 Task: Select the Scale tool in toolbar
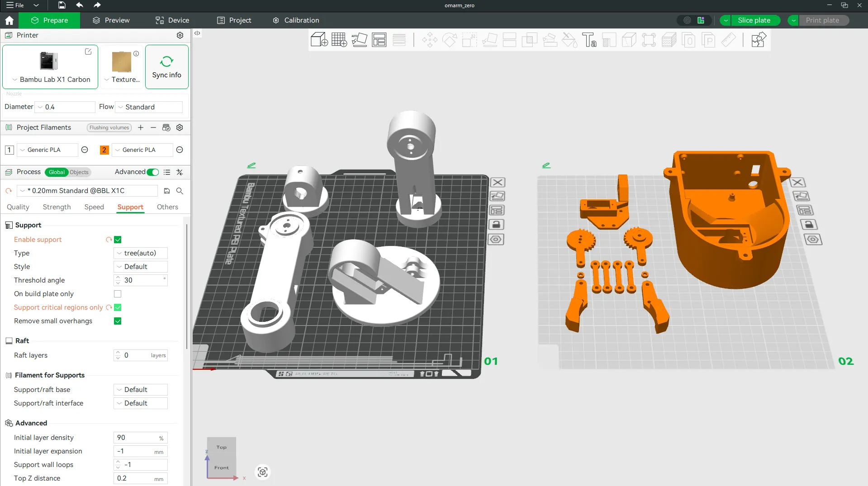pos(470,40)
